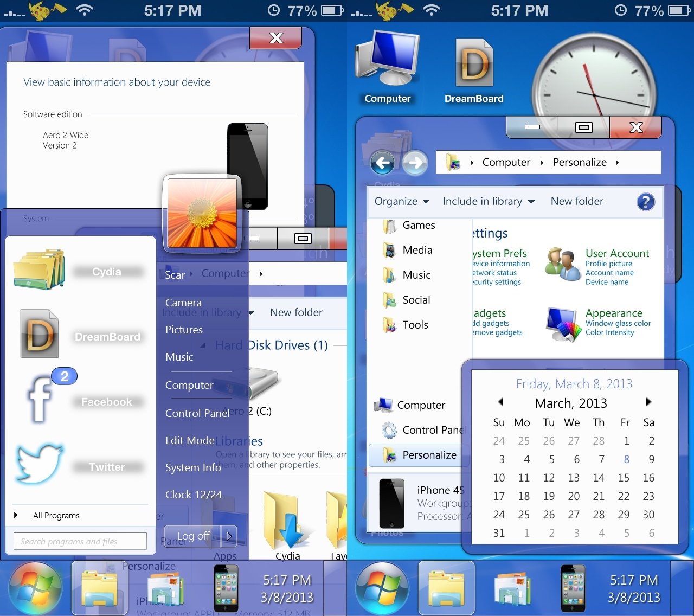Viewport: 694px width, 616px height.
Task: Click the help question mark icon
Action: click(645, 202)
